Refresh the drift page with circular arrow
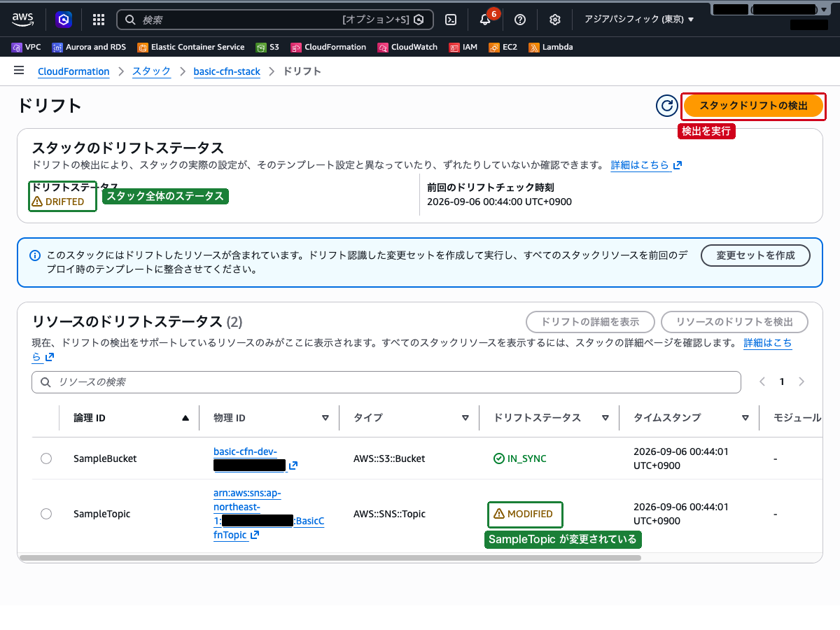 pos(666,106)
